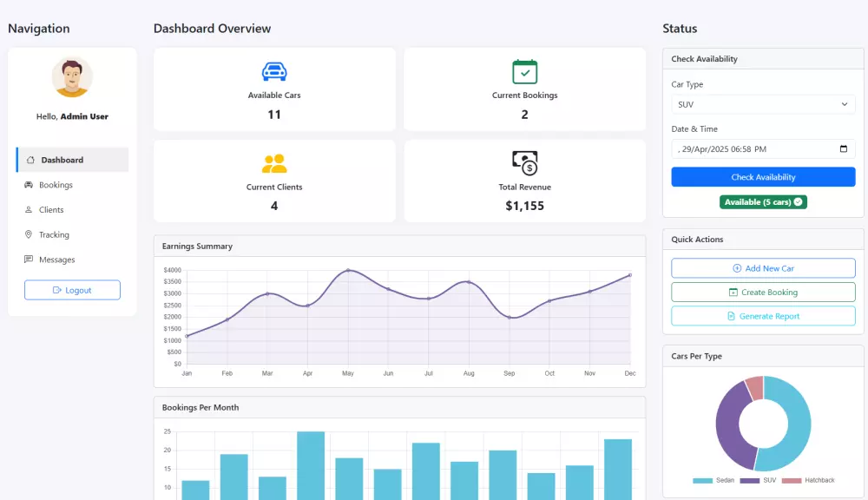Click the admin user avatar image
The image size is (868, 500).
72,77
